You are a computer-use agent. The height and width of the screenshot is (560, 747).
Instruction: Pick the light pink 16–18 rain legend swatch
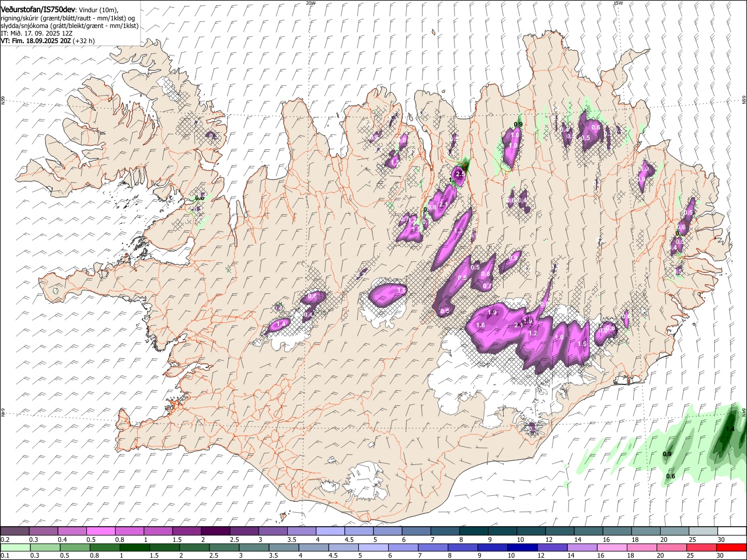pos(612,547)
